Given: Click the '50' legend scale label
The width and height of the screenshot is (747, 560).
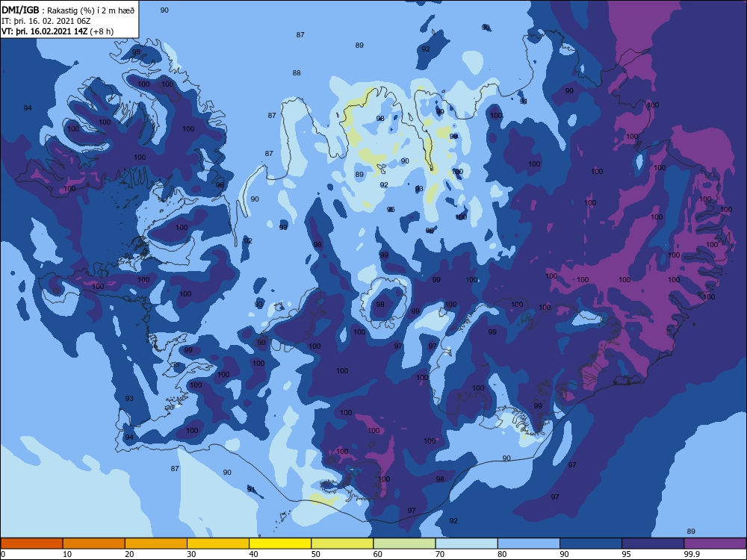Looking at the screenshot, I should pyautogui.click(x=315, y=554).
